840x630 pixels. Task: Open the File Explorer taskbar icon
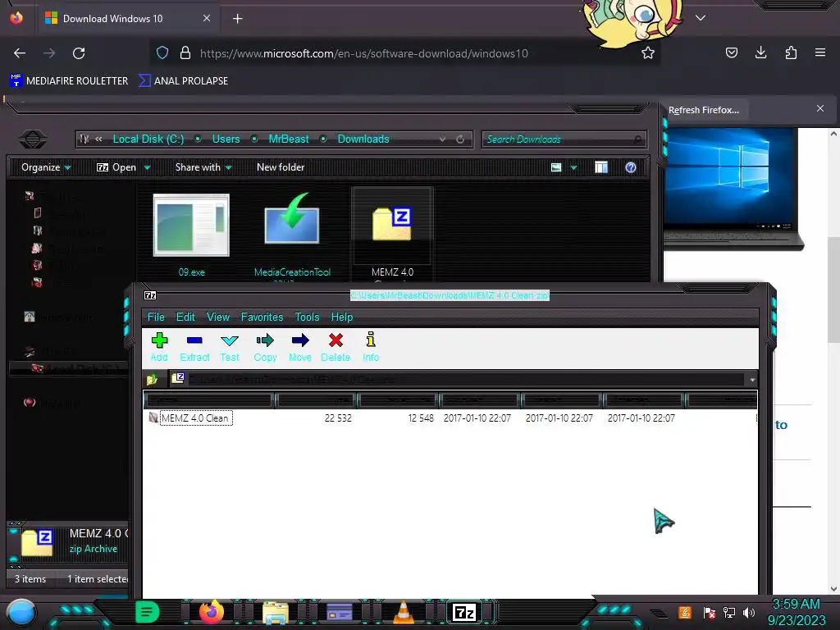click(276, 613)
